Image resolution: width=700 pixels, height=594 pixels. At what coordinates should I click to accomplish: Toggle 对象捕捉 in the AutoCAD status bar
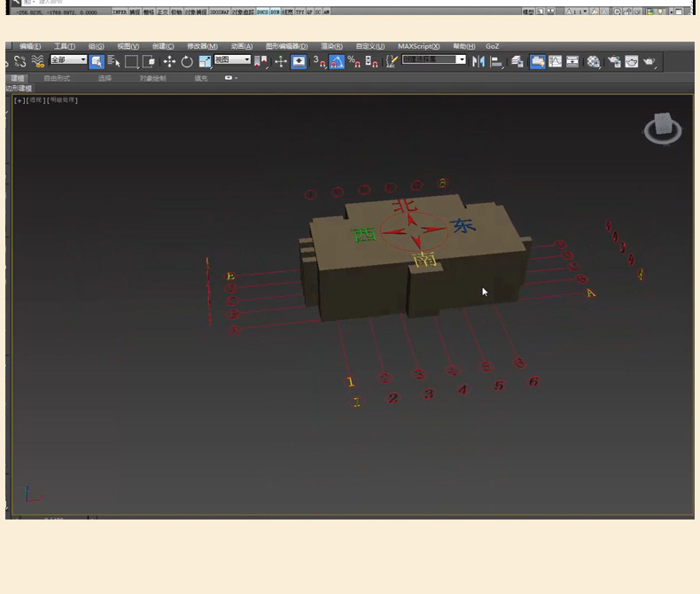pos(196,12)
